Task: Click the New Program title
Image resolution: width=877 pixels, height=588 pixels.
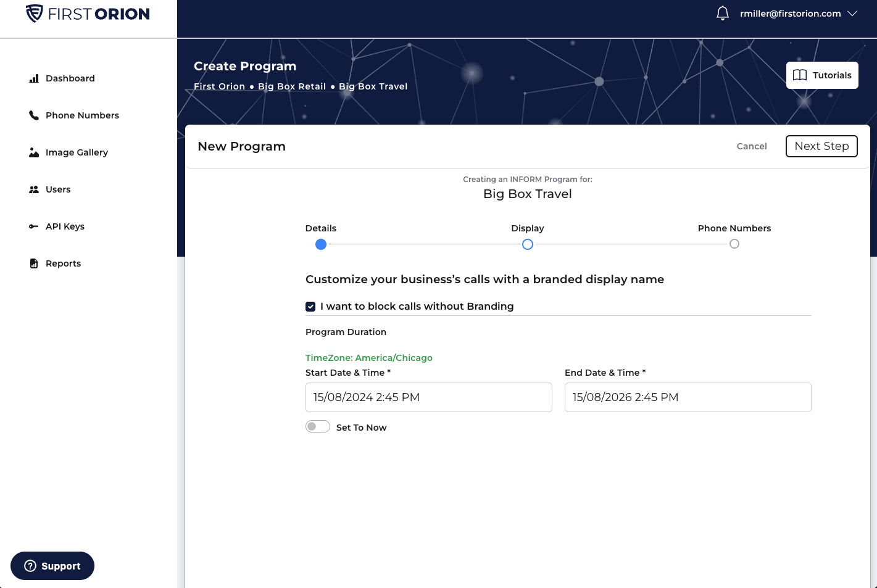Action: click(x=241, y=146)
